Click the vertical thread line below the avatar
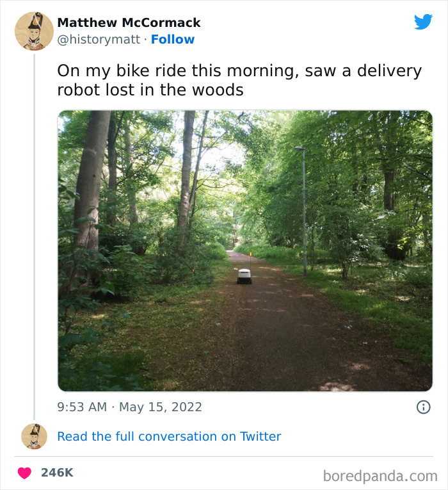Screen dimensions: 448x490 (x=34, y=237)
